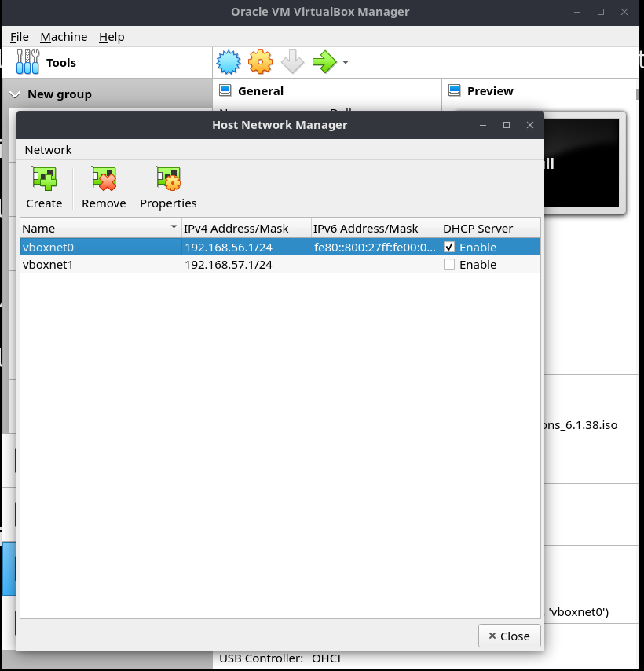Image resolution: width=644 pixels, height=671 pixels.
Task: Select the vboxnet0 row name
Action: point(48,247)
